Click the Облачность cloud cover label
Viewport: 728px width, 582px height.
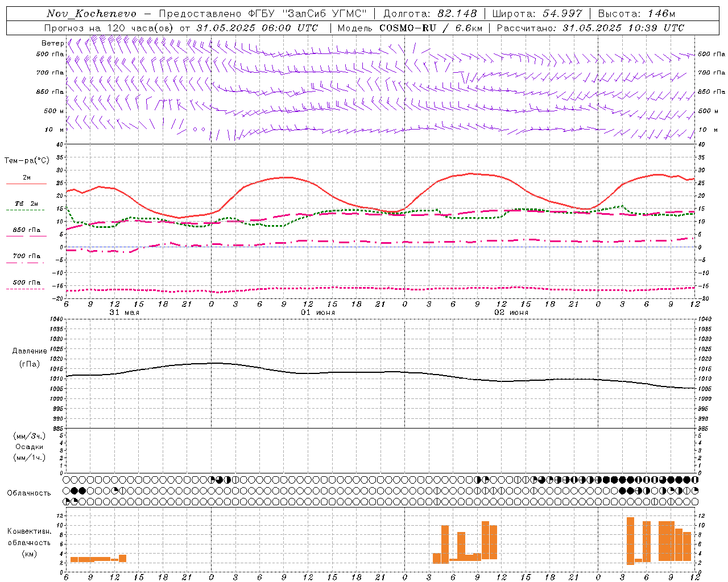tap(29, 493)
